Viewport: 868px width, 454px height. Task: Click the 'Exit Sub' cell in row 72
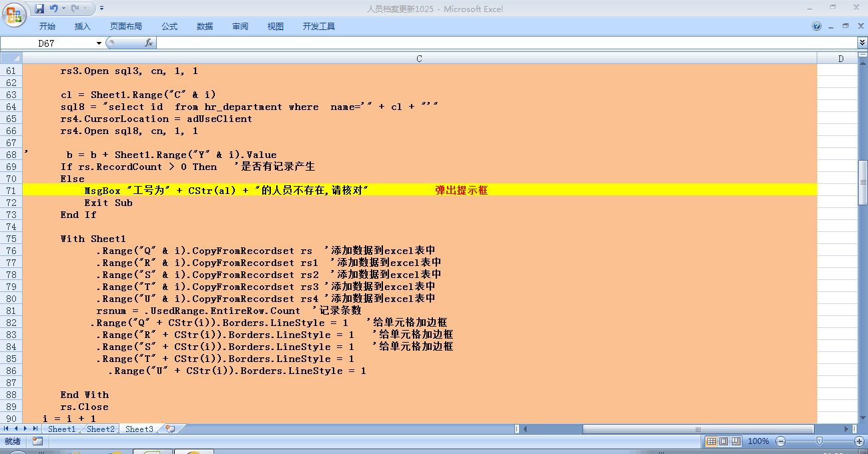pos(108,203)
